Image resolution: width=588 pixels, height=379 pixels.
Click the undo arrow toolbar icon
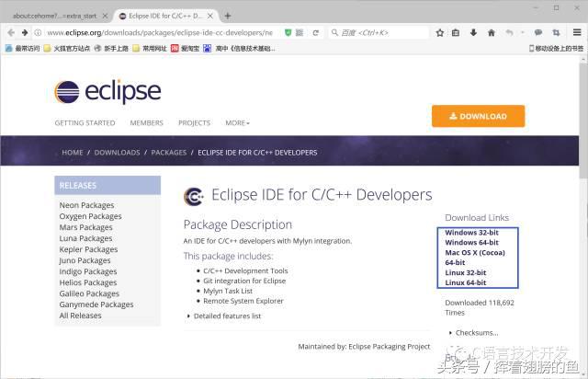coord(509,33)
